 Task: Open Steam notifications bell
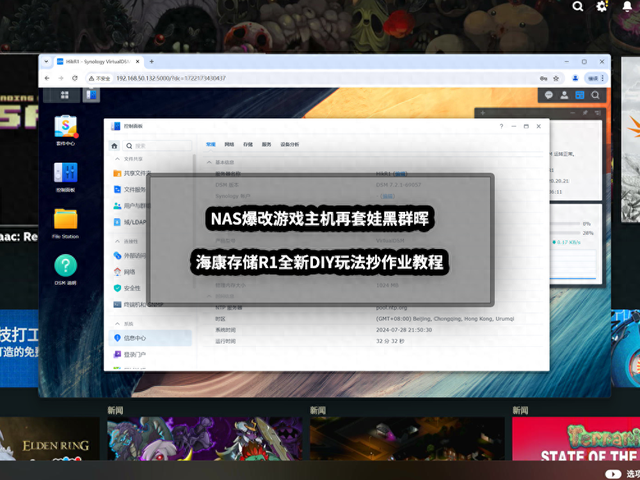[627, 6]
